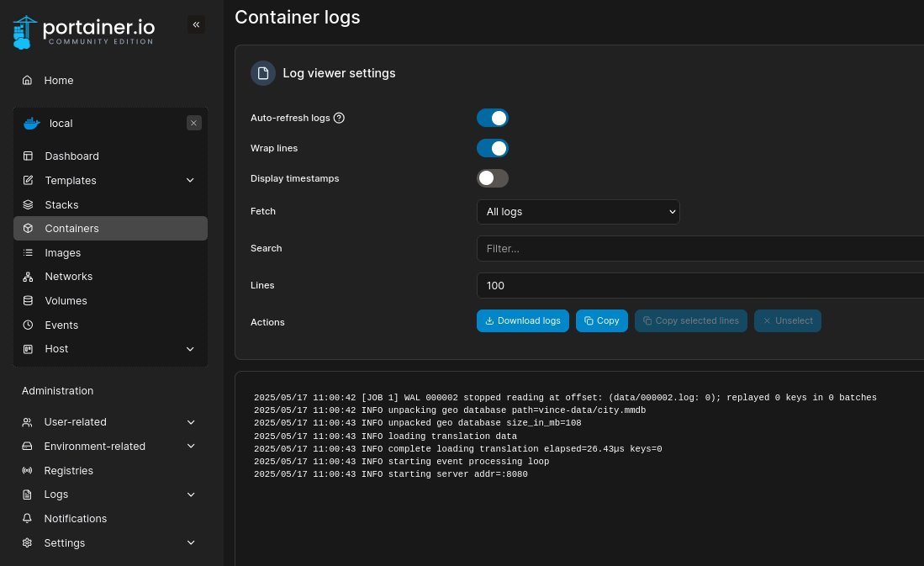The image size is (924, 566).
Task: Click the Settings gear icon
Action: coord(27,543)
